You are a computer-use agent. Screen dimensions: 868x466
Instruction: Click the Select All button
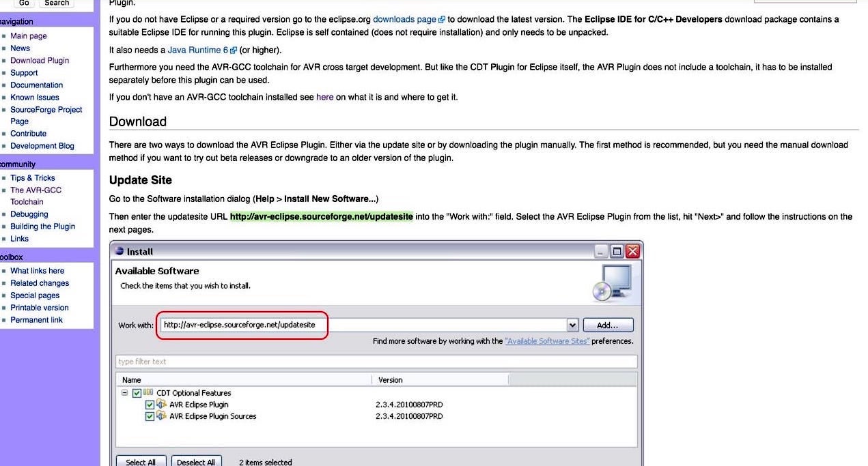click(x=140, y=462)
